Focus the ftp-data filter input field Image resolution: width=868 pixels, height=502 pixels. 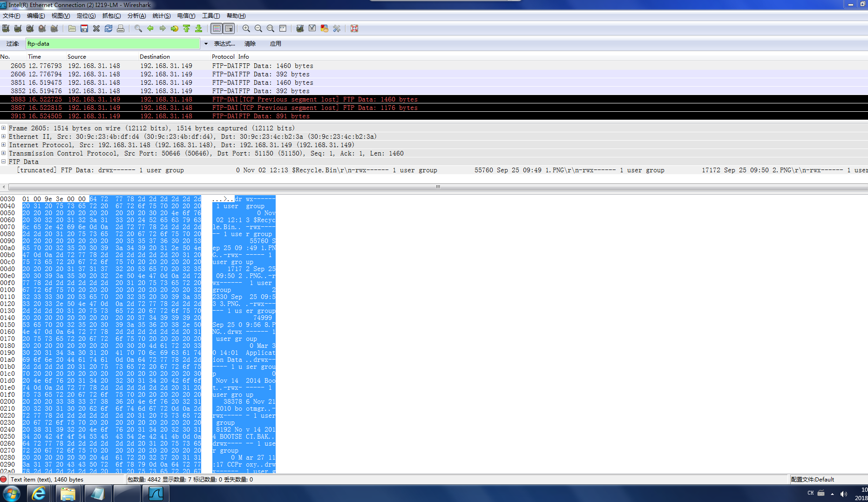(113, 44)
